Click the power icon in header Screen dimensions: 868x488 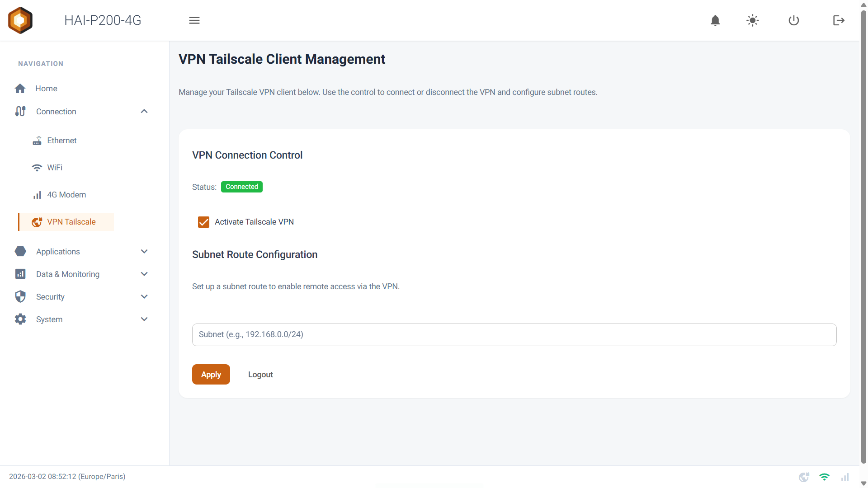794,20
